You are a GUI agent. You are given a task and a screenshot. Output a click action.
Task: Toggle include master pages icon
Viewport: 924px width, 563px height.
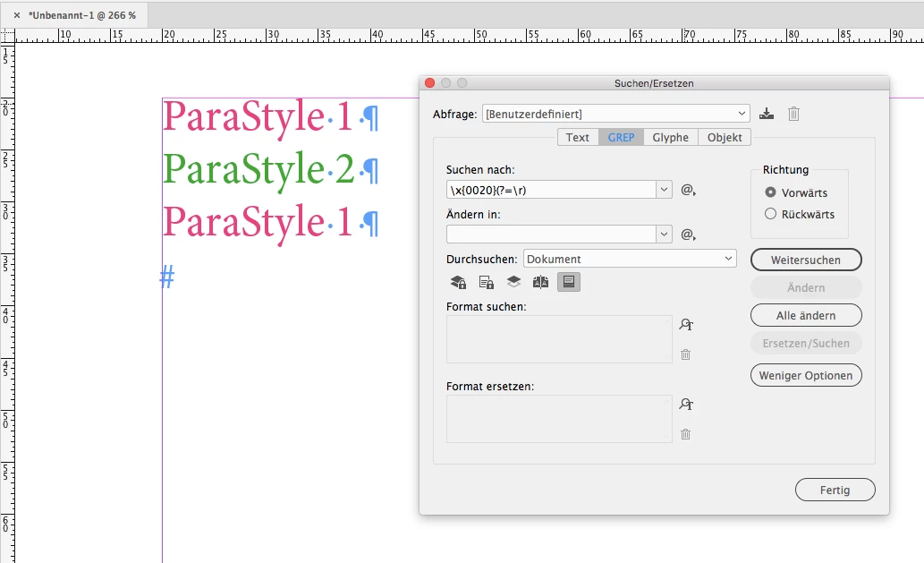coord(540,282)
